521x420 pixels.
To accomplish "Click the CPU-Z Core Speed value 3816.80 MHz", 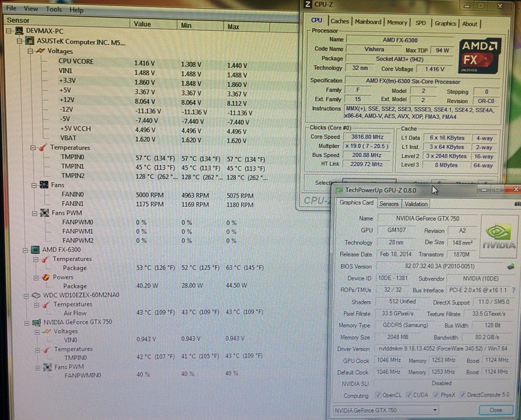I will pos(367,137).
